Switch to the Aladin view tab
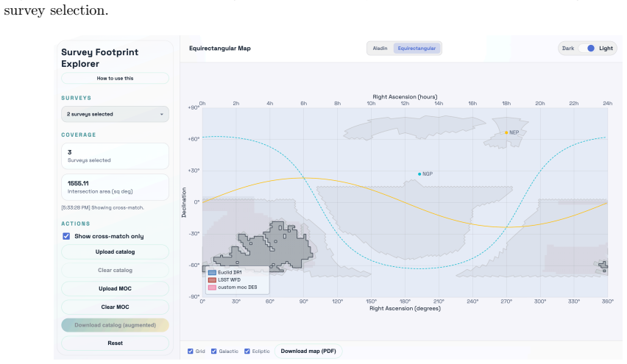This screenshot has width=627, height=364. [380, 49]
